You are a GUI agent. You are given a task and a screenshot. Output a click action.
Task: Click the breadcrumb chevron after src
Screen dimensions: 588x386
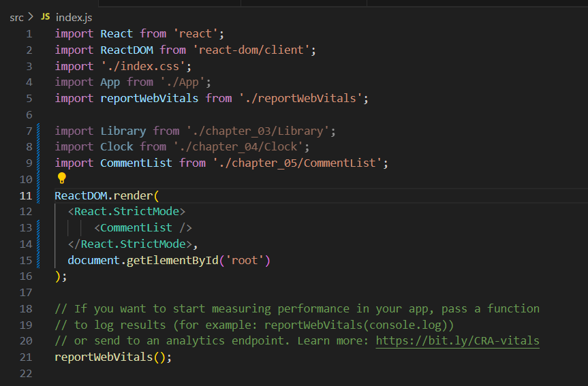coord(31,16)
